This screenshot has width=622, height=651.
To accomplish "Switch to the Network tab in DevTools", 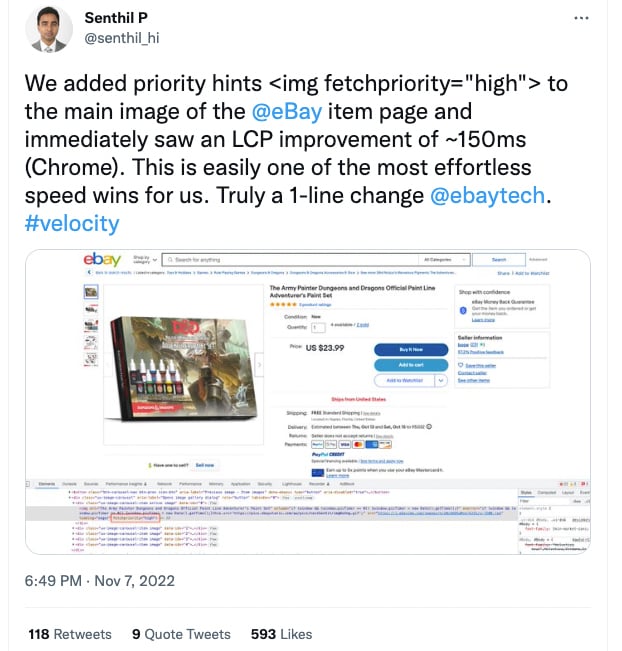I will pos(164,484).
